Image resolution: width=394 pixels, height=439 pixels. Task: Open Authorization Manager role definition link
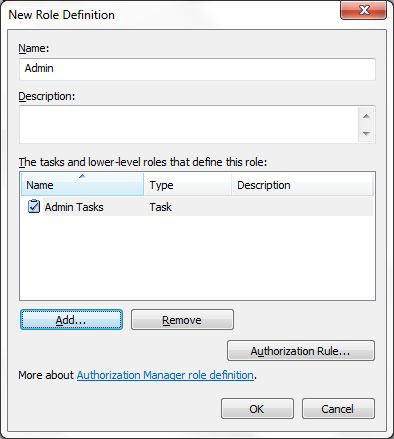165,375
